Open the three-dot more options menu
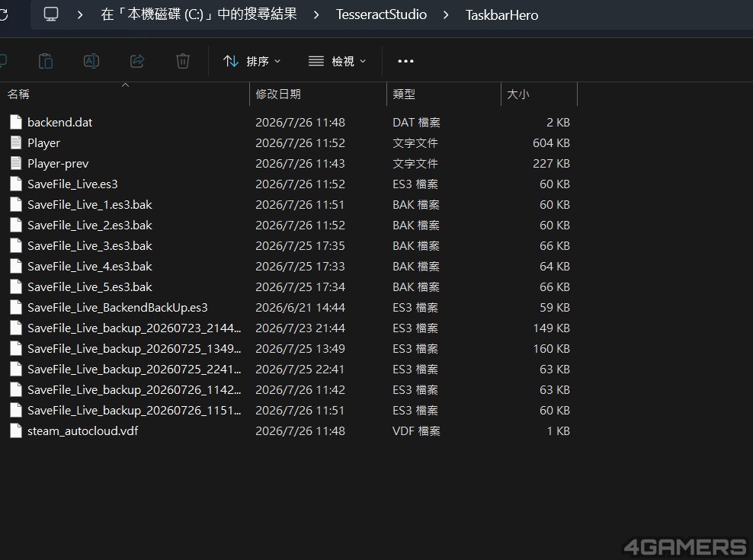The image size is (753, 560). click(405, 61)
